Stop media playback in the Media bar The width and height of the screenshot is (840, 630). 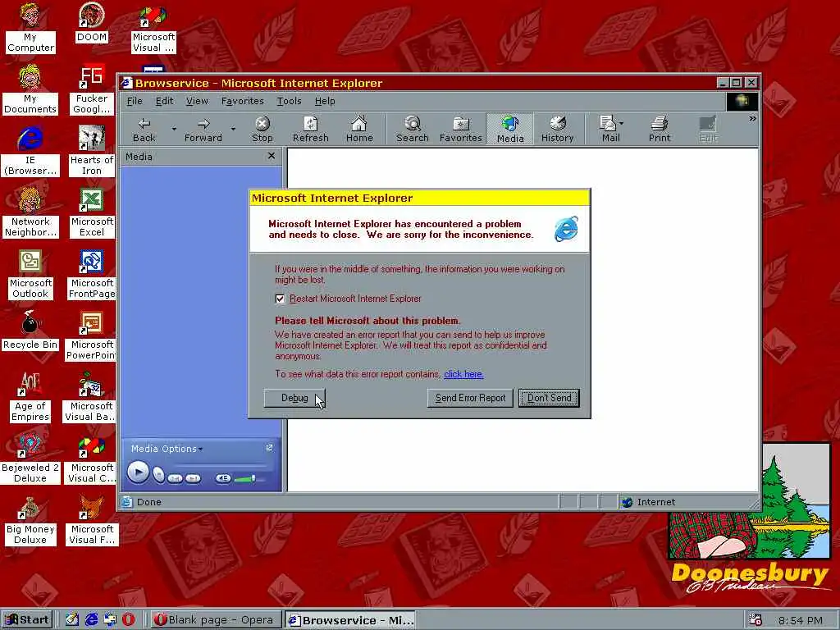pos(158,475)
